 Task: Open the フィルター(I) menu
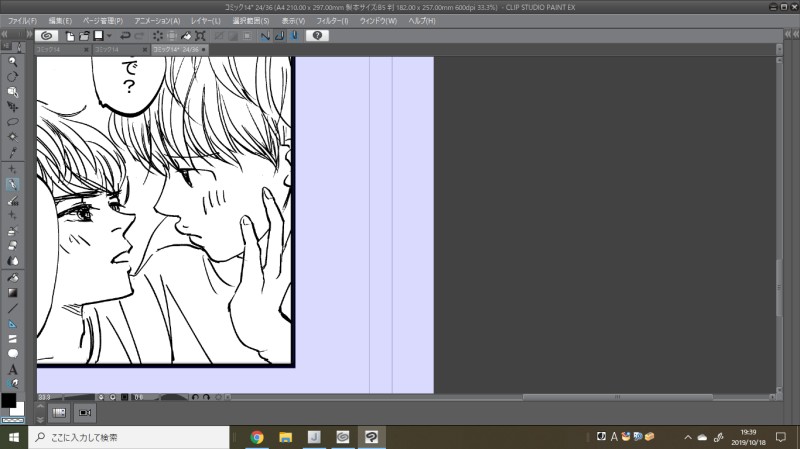point(332,21)
